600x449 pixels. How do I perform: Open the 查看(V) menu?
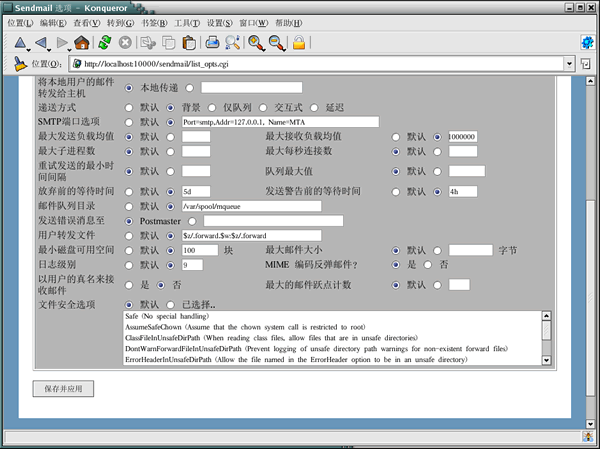(87, 23)
